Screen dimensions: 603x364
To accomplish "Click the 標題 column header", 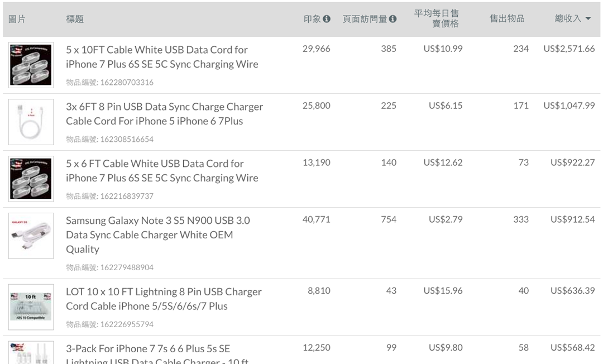I will click(75, 19).
